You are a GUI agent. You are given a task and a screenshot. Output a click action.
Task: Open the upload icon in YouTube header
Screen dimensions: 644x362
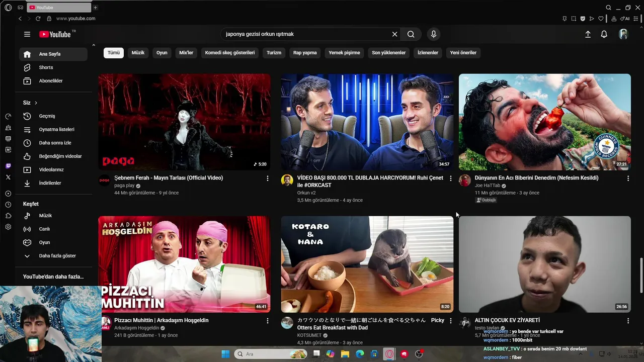pyautogui.click(x=588, y=34)
